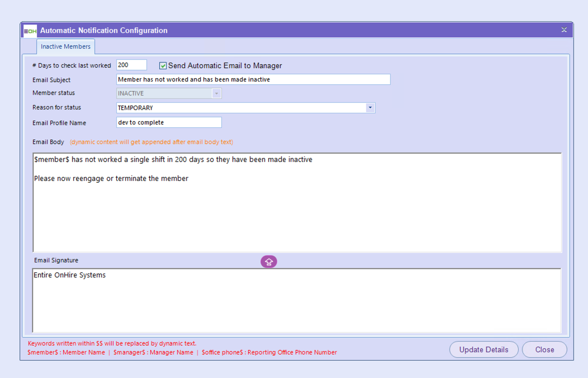This screenshot has width=588, height=378.
Task: Switch to the Inactive Members tab
Action: [65, 46]
